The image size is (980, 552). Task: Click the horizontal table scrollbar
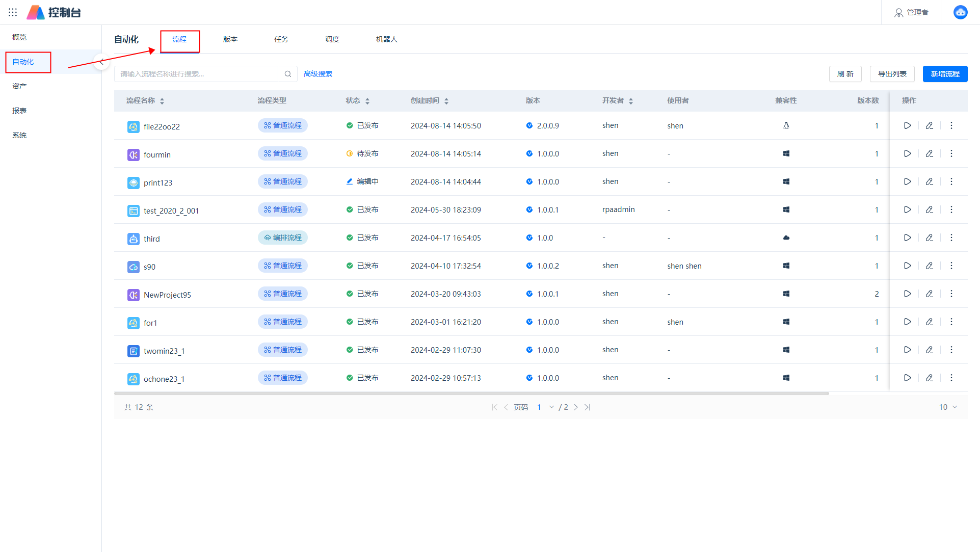click(471, 393)
